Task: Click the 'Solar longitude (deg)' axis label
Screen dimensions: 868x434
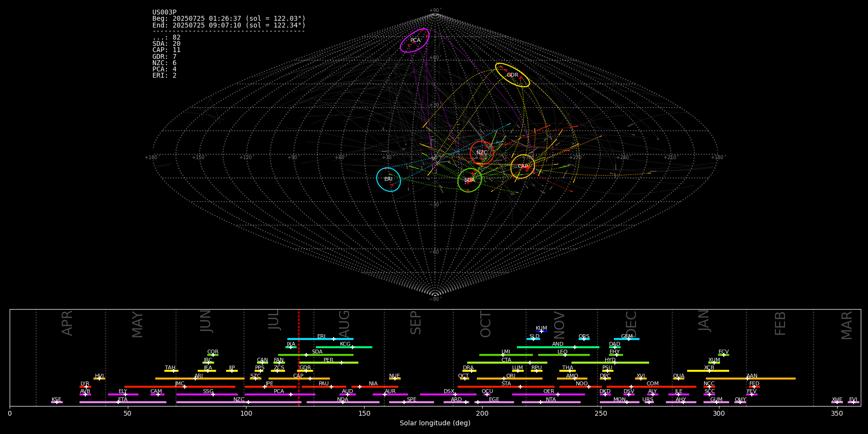Action: (x=435, y=423)
